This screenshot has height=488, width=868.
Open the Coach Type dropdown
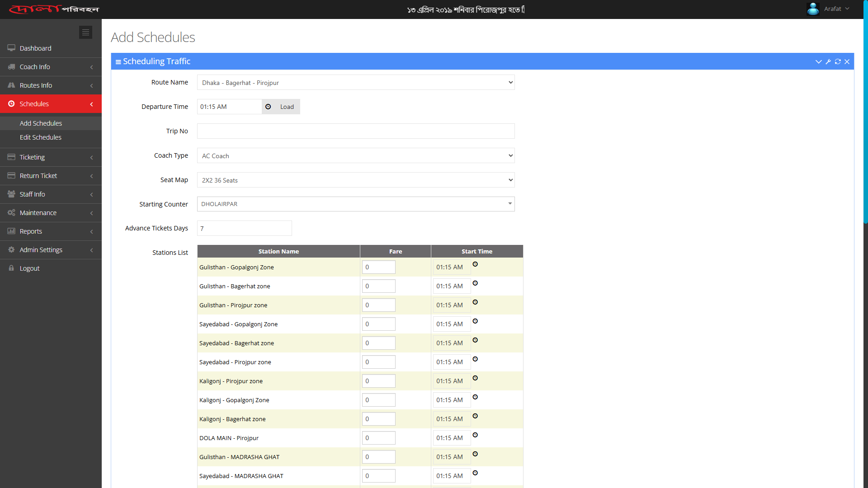pos(356,156)
